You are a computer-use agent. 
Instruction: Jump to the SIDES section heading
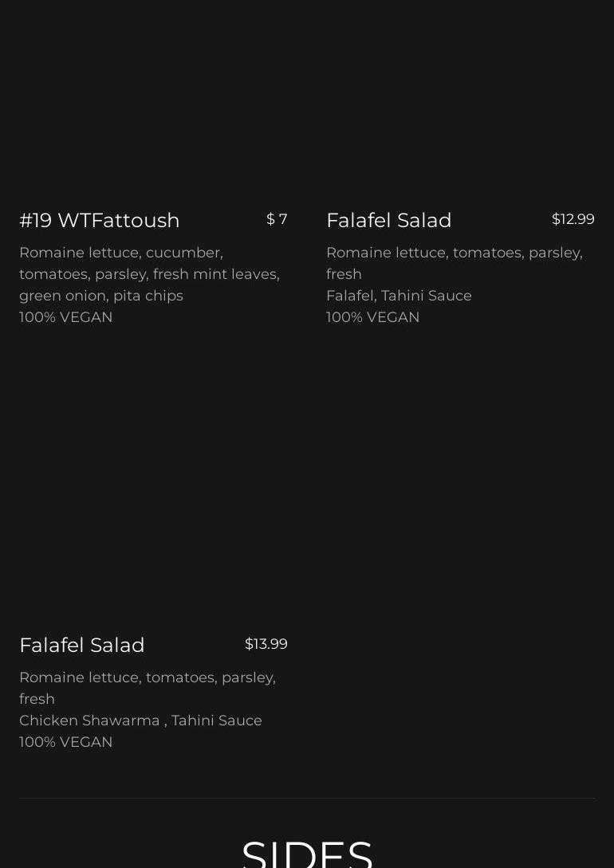(x=307, y=853)
